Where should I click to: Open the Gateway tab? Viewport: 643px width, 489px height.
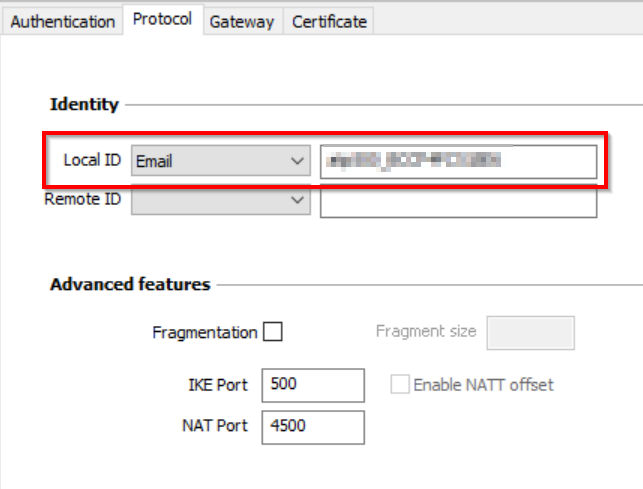241,21
